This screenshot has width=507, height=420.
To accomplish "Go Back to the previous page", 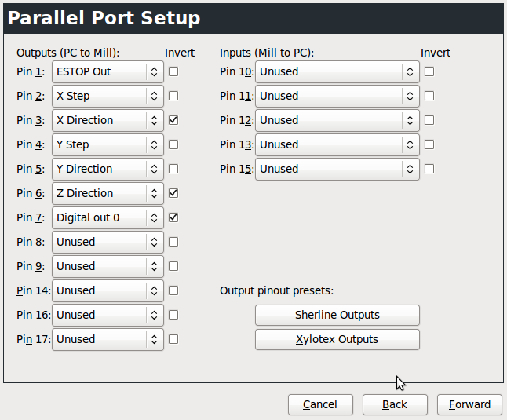I will click(x=395, y=404).
